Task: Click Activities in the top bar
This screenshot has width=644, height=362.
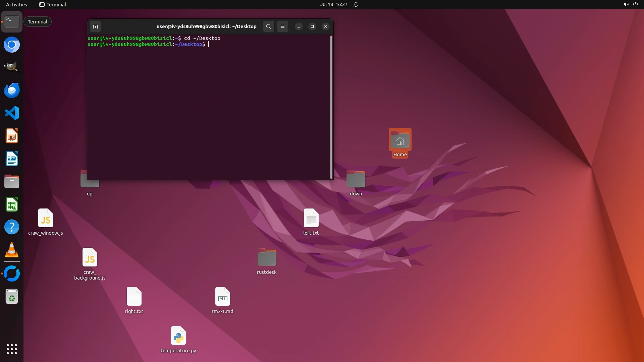Action: [x=16, y=4]
